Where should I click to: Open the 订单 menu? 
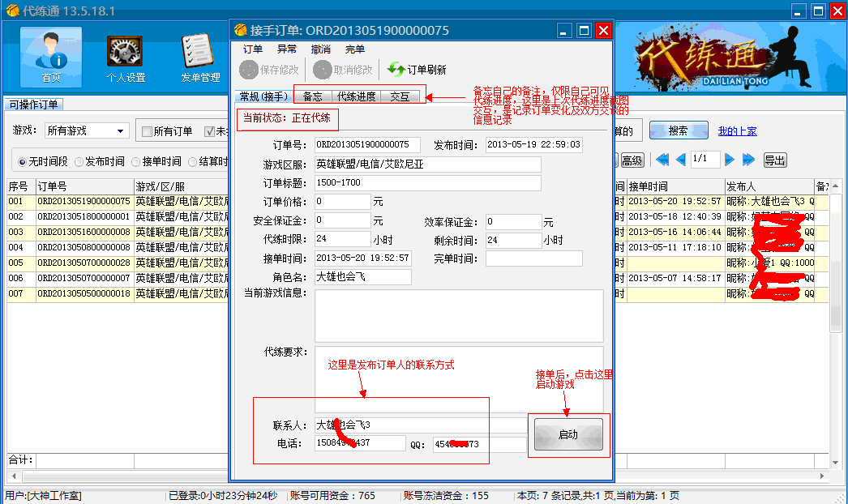pyautogui.click(x=252, y=49)
